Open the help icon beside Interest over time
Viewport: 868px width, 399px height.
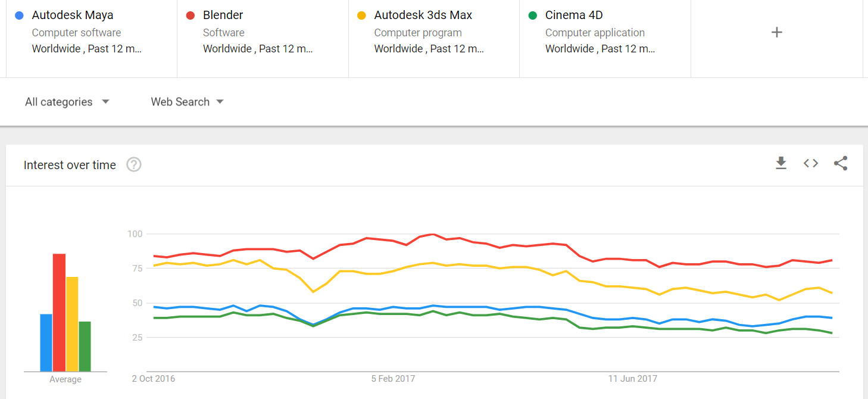click(x=134, y=165)
